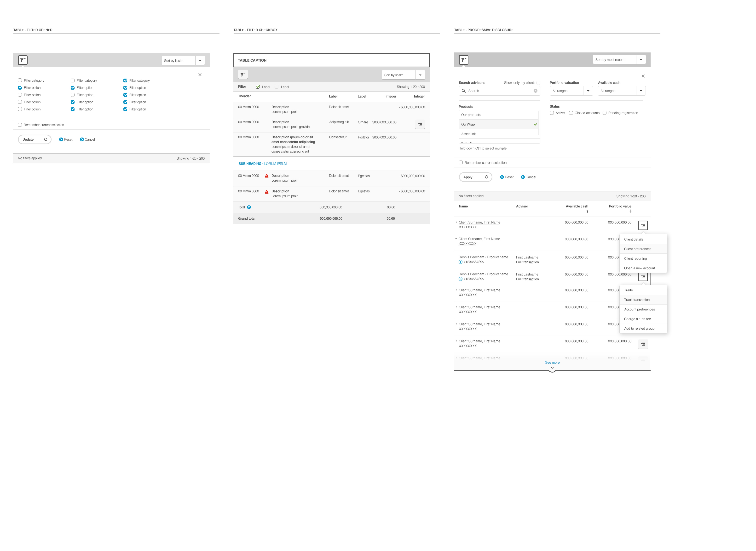Click SUB HEADING link text
This screenshot has width=756, height=551.
pyautogui.click(x=250, y=164)
